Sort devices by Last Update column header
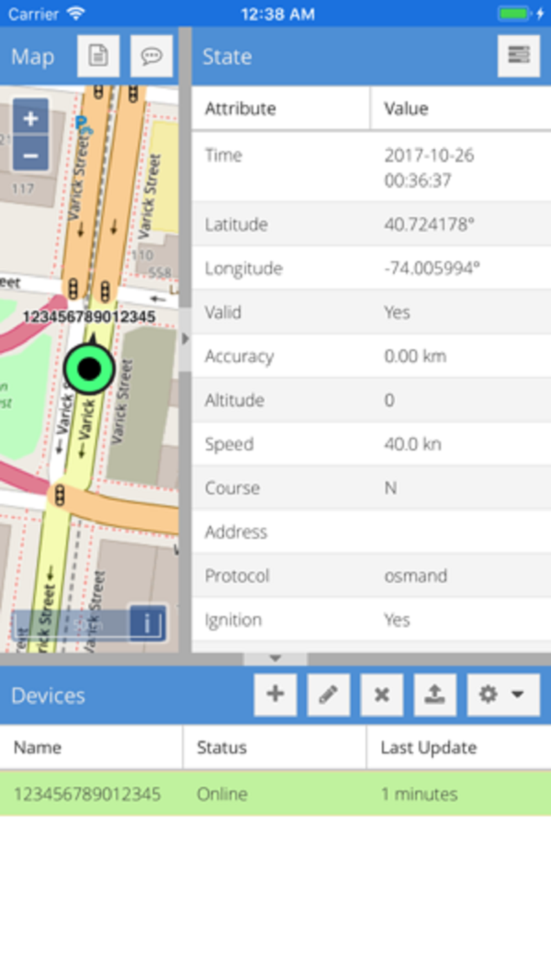The image size is (551, 980). (x=458, y=747)
